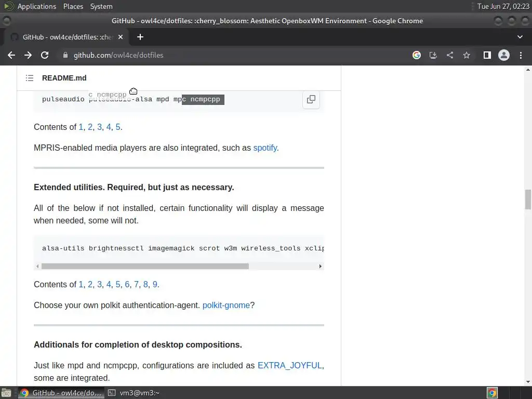Expand the tab search dropdown

(x=520, y=37)
